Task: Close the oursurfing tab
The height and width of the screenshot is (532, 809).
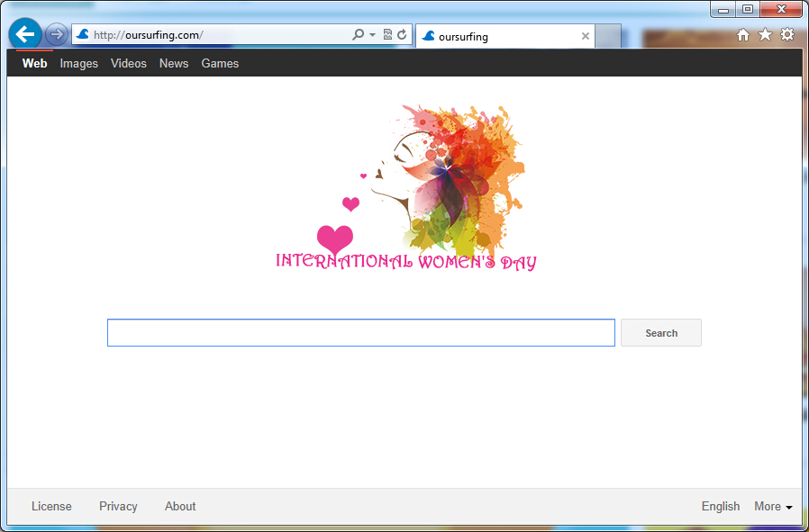Action: coord(585,36)
